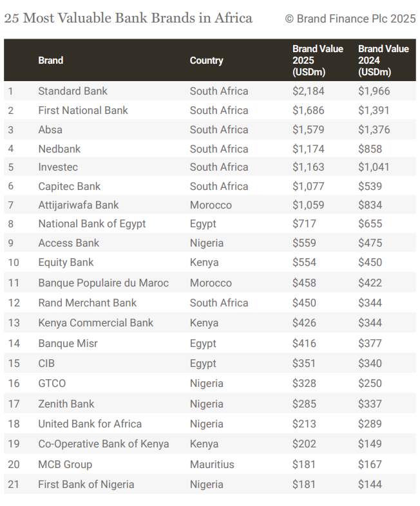Viewport: 420px width, 506px height.
Task: Click the Absa 2025 value $1,579
Action: (309, 129)
